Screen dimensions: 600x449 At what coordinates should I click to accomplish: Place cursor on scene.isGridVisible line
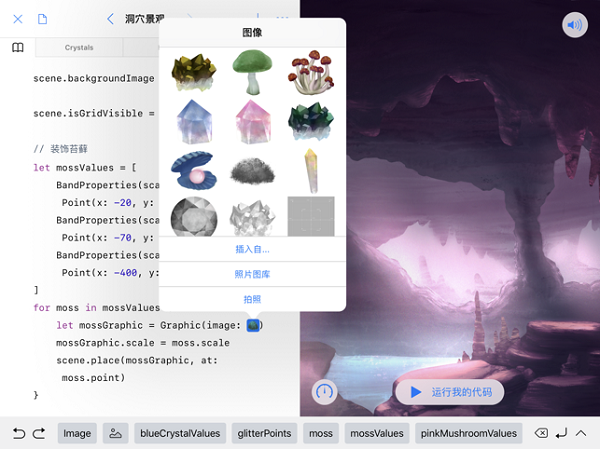coord(94,113)
